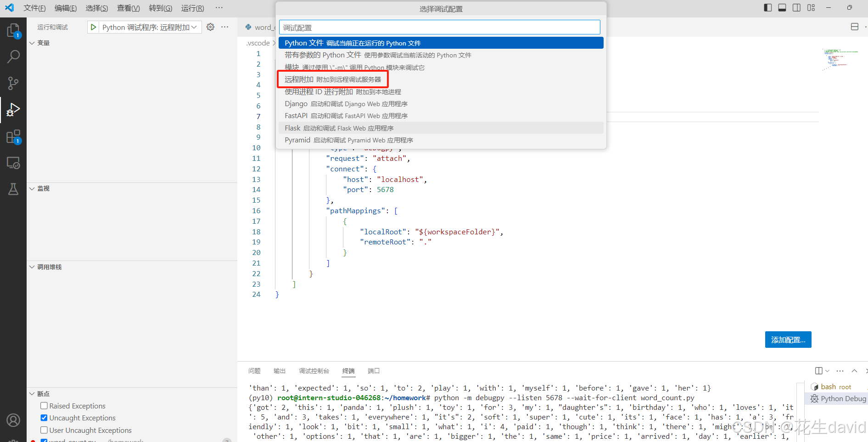The height and width of the screenshot is (442, 868).
Task: Click the editor layout icon at top right
Action: coord(854,27)
